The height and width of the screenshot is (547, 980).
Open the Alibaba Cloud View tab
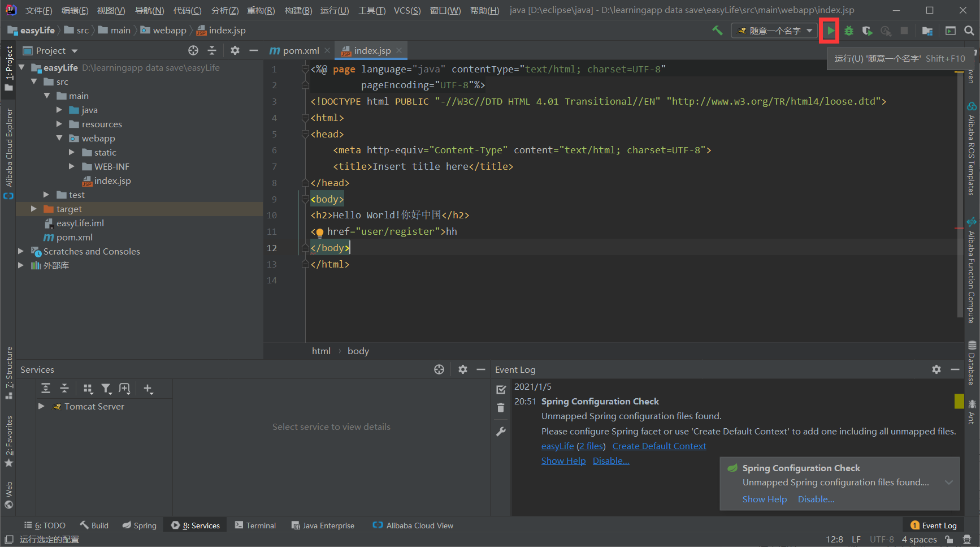pos(413,526)
